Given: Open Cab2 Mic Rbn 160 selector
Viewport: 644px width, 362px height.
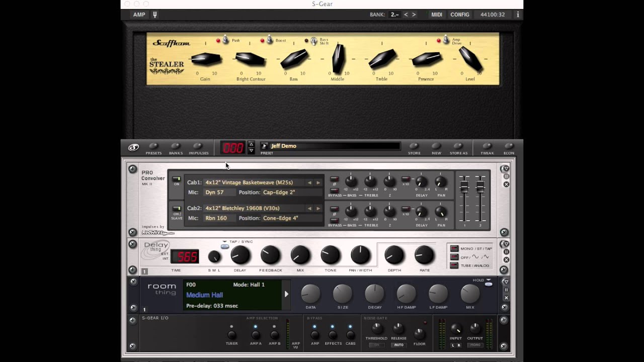Looking at the screenshot, I should pyautogui.click(x=219, y=218).
